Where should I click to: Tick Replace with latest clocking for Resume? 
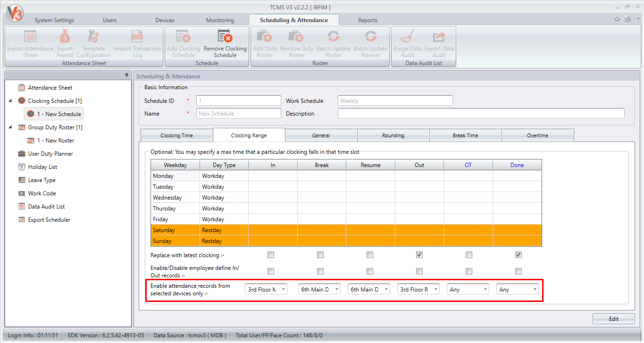370,255
